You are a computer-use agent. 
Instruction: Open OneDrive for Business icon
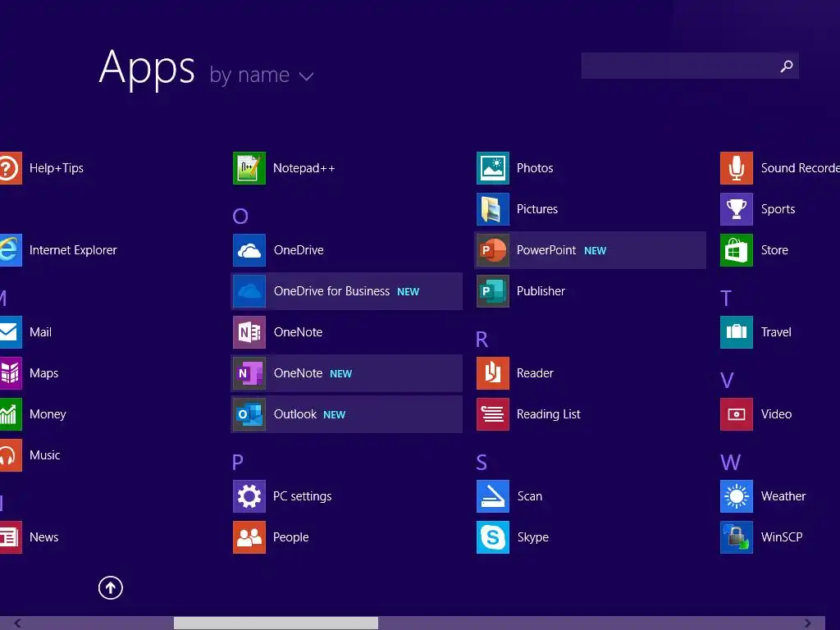coord(249,291)
